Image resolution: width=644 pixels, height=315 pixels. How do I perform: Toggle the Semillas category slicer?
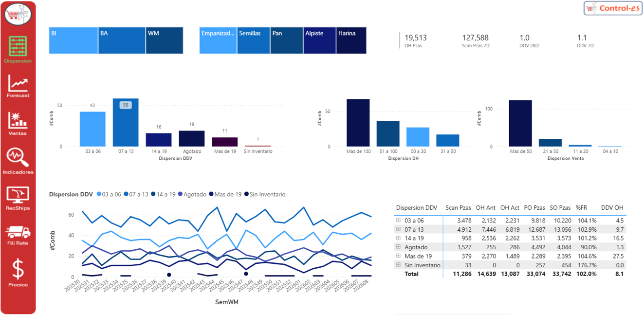click(x=253, y=40)
